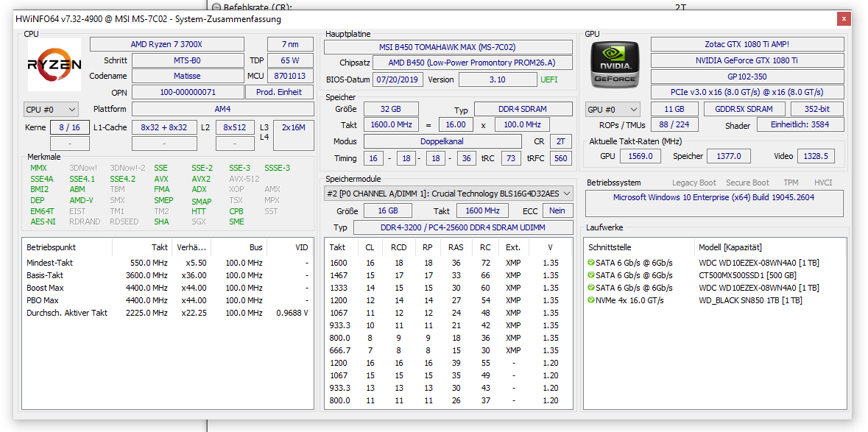Image resolution: width=868 pixels, height=432 pixels.
Task: Click the Windows 10 Enterprise OS field
Action: click(714, 203)
